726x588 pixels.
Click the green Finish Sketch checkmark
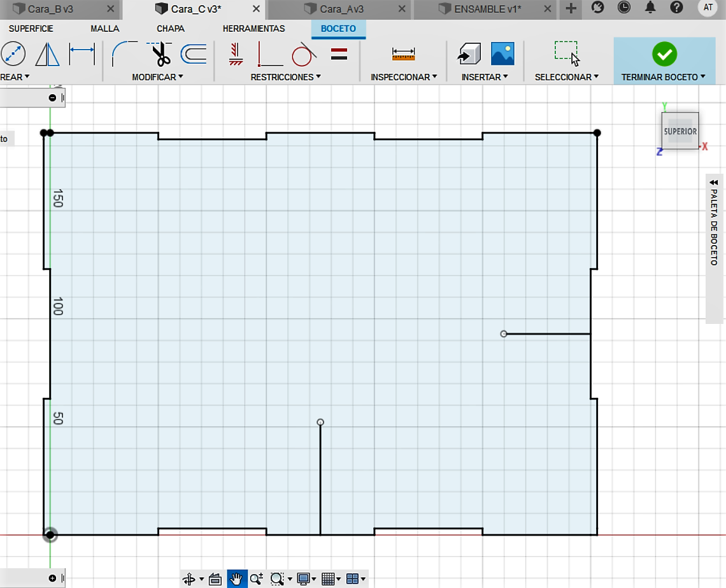(x=664, y=54)
